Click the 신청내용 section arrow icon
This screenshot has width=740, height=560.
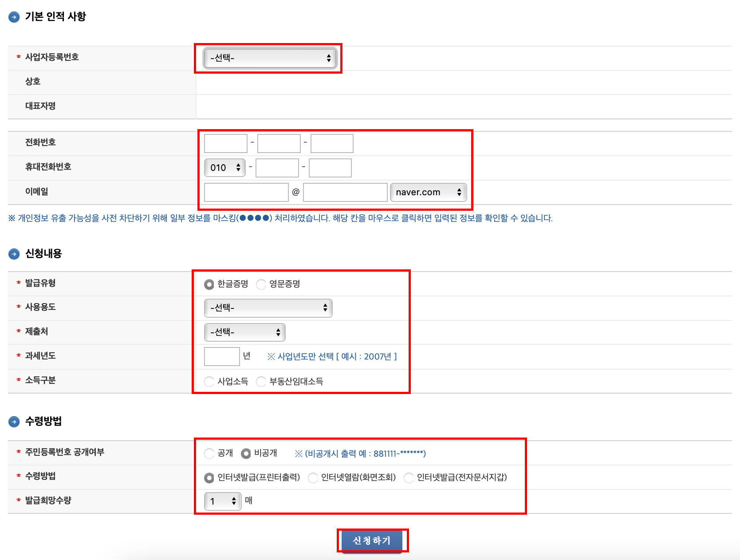pos(14,254)
